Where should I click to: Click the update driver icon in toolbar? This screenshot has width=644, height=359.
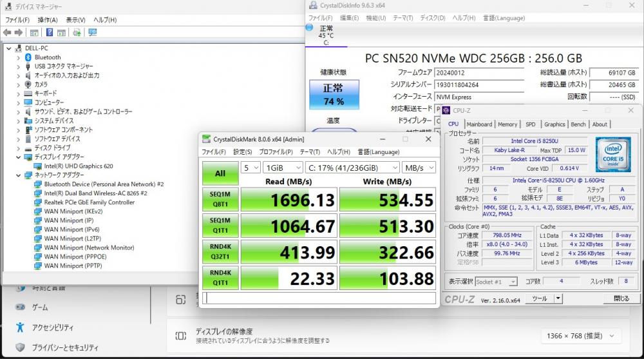click(x=77, y=32)
